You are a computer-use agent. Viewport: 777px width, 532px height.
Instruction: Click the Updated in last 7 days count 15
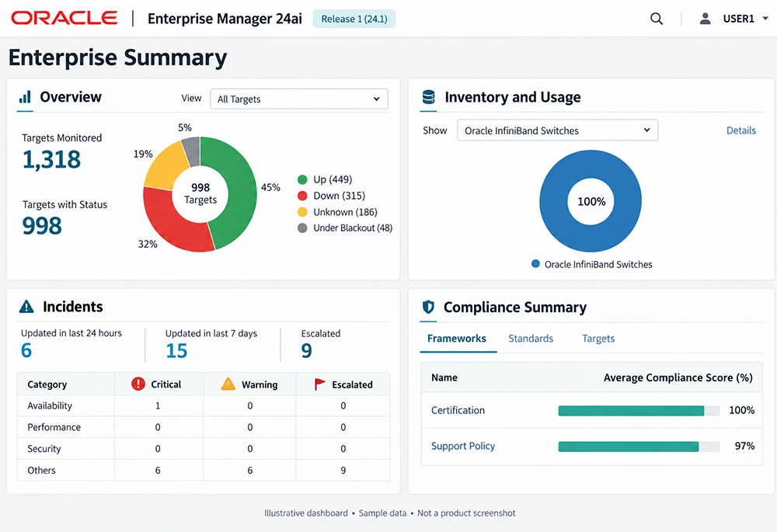(176, 351)
